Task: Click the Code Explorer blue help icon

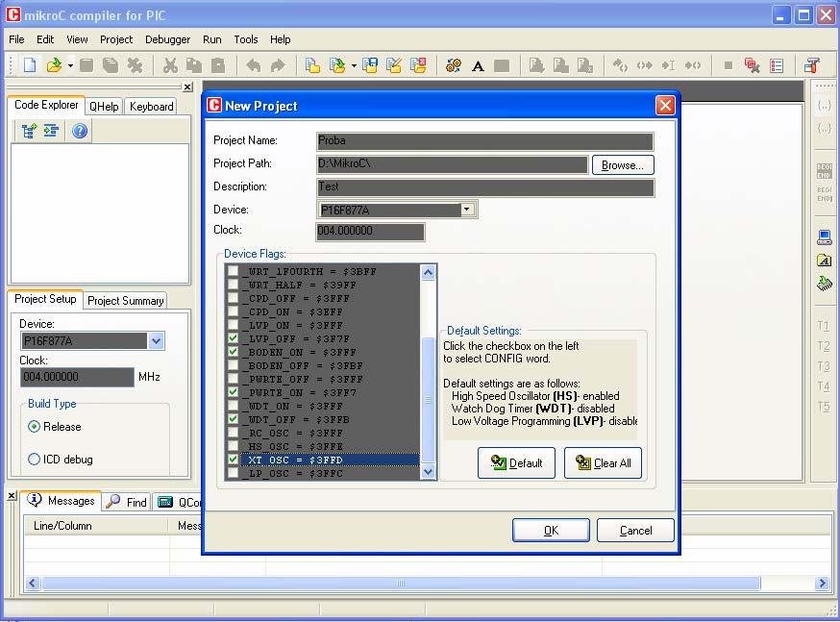Action: coord(80,131)
